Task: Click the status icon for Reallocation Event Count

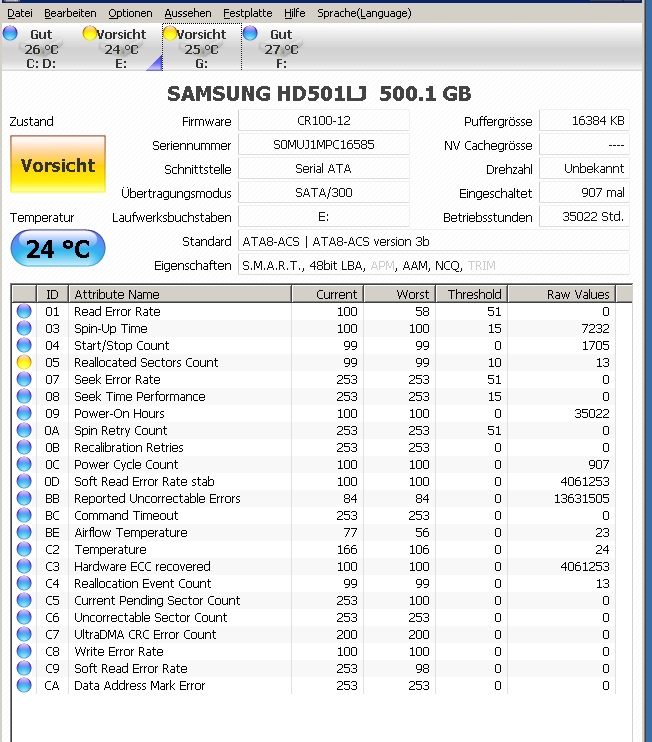Action: click(x=24, y=583)
